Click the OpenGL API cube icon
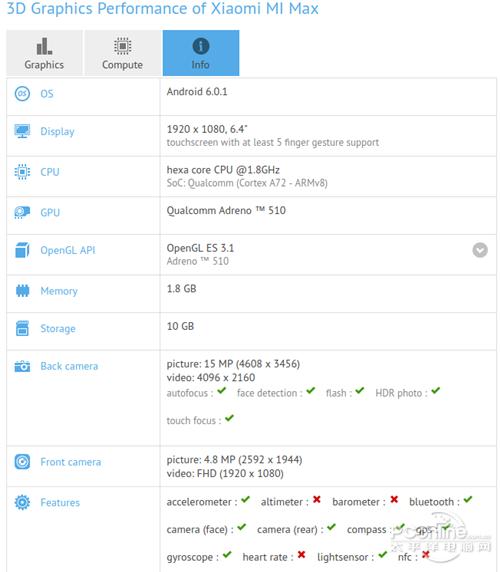The height and width of the screenshot is (572, 500). pyautogui.click(x=22, y=250)
